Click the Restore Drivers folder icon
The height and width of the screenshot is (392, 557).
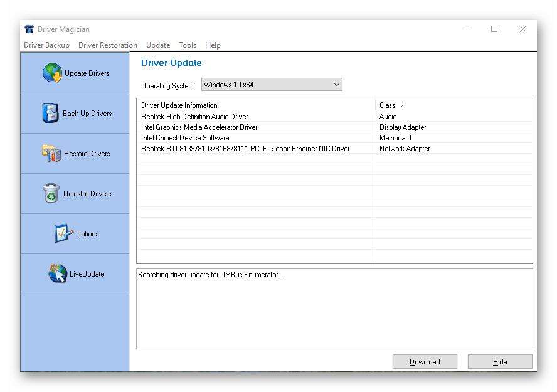[51, 153]
